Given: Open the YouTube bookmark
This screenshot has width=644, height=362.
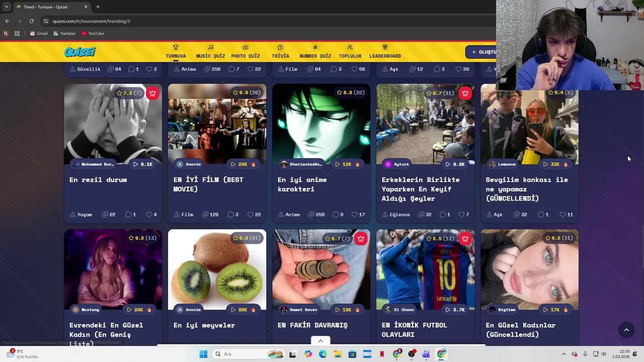Looking at the screenshot, I should click(93, 34).
